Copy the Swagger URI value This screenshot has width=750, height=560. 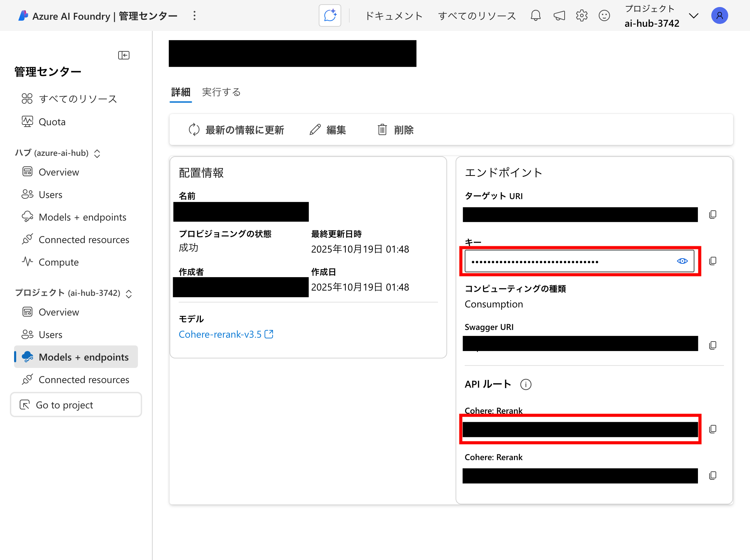[x=713, y=345]
